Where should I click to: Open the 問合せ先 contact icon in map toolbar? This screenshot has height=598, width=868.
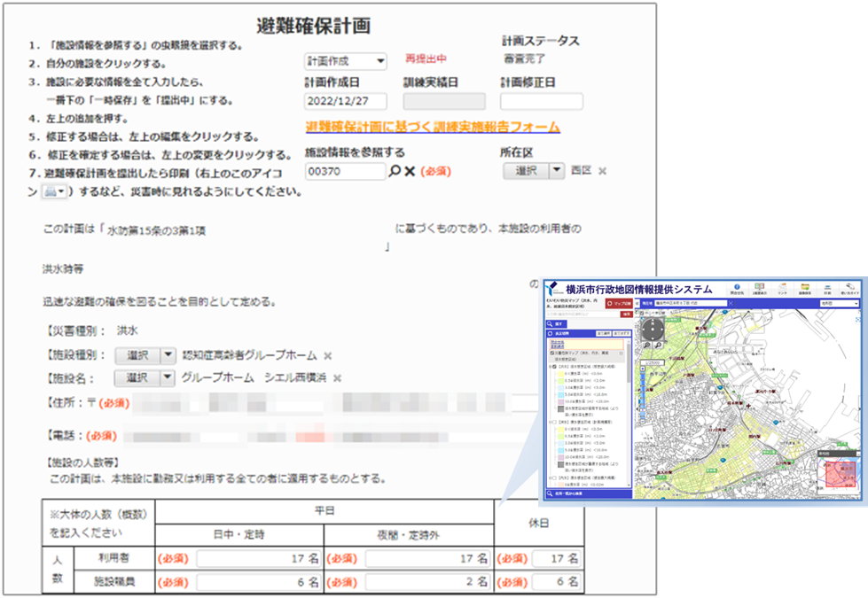736,288
